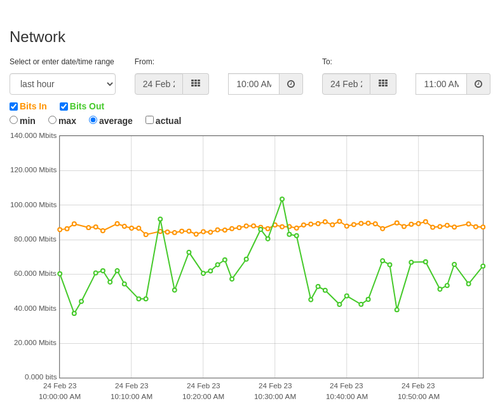Click the last Bits Out data point on the right edge
500x403 pixels.
click(x=483, y=266)
